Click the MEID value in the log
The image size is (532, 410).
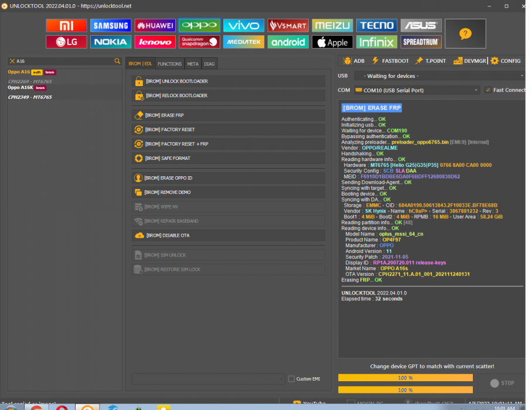point(410,177)
